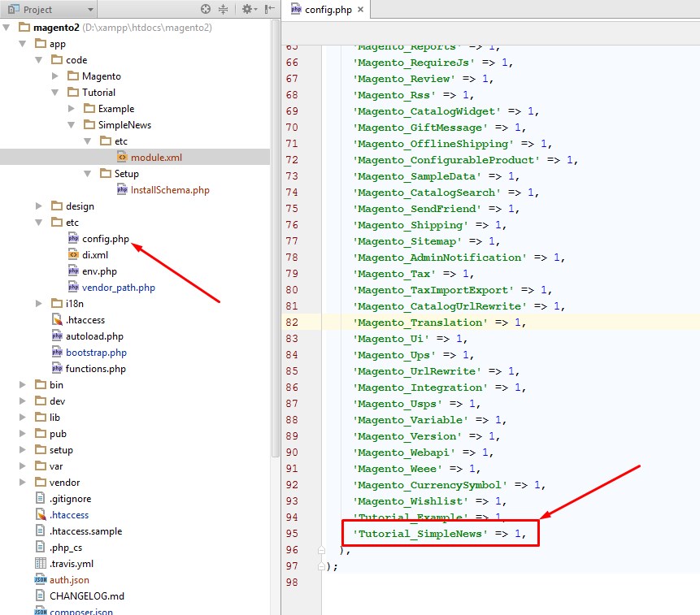
Task: Expand the design folder
Action: [39, 206]
